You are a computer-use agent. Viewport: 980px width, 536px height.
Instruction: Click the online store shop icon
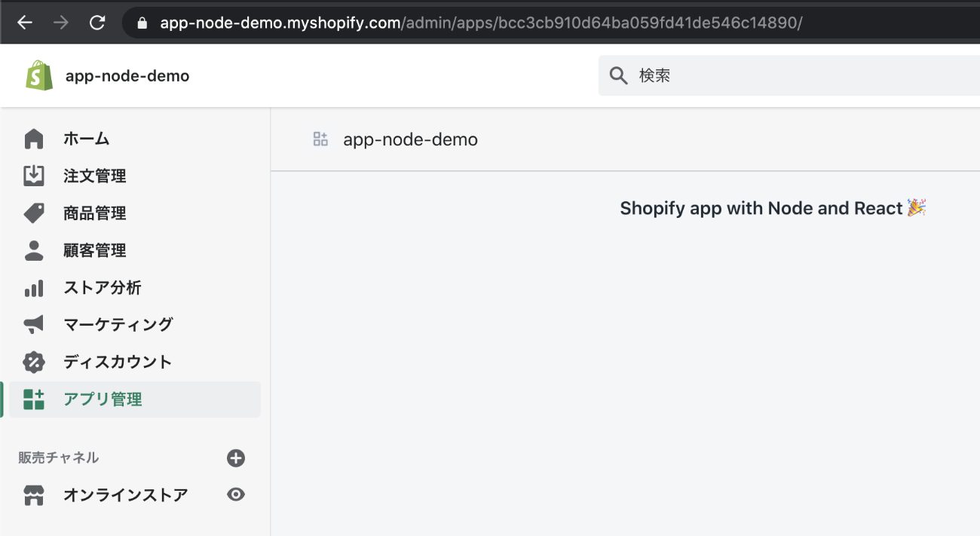34,495
